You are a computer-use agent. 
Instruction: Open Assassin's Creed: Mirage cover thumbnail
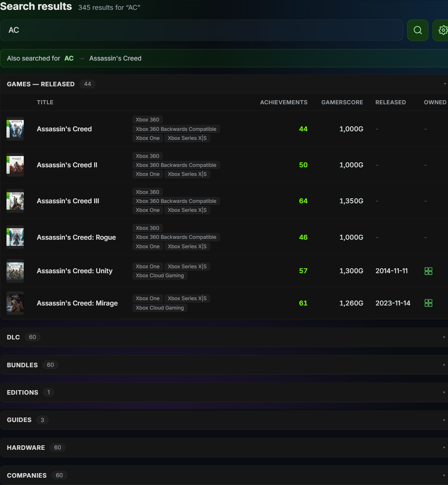click(x=15, y=303)
